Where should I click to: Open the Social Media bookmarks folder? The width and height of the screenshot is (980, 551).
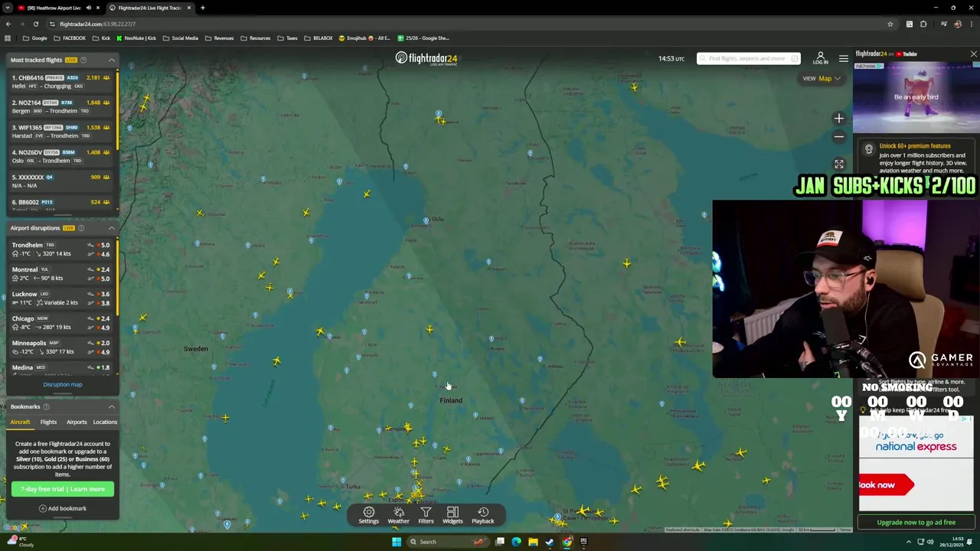[x=180, y=38]
